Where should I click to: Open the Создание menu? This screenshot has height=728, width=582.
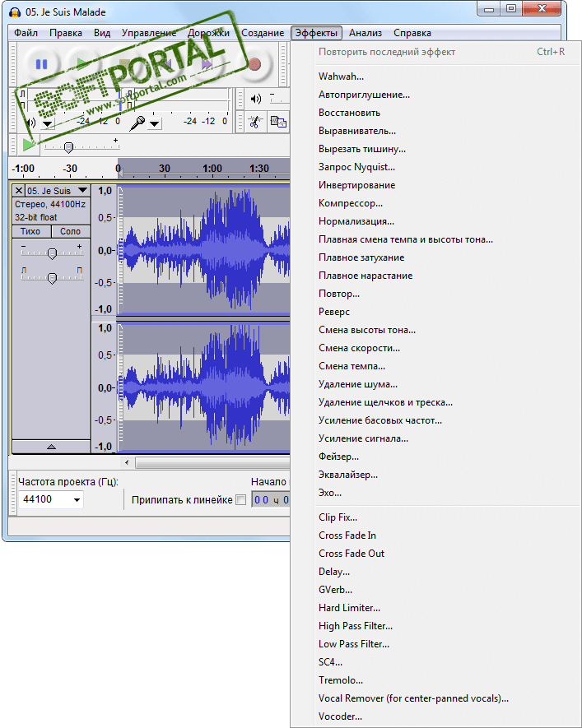pyautogui.click(x=263, y=33)
